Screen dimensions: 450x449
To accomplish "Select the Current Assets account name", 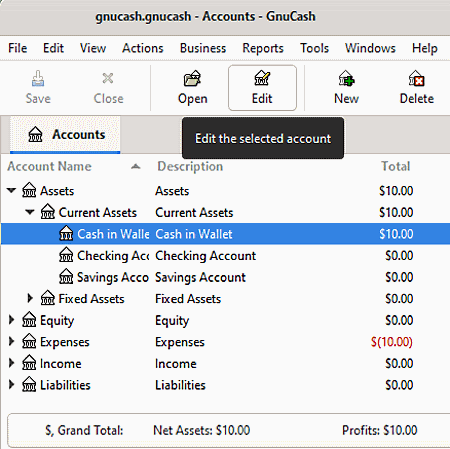I will 98,213.
